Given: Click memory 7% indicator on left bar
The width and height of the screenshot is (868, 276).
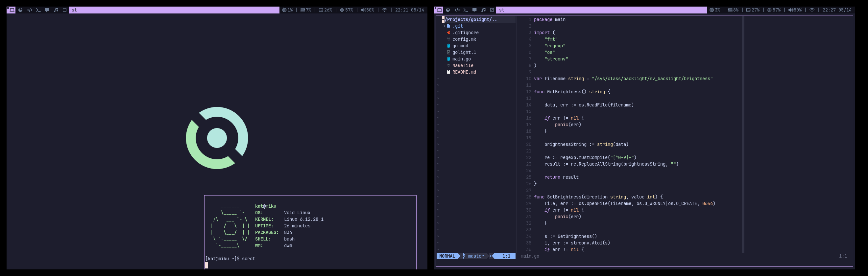Looking at the screenshot, I should click(306, 10).
